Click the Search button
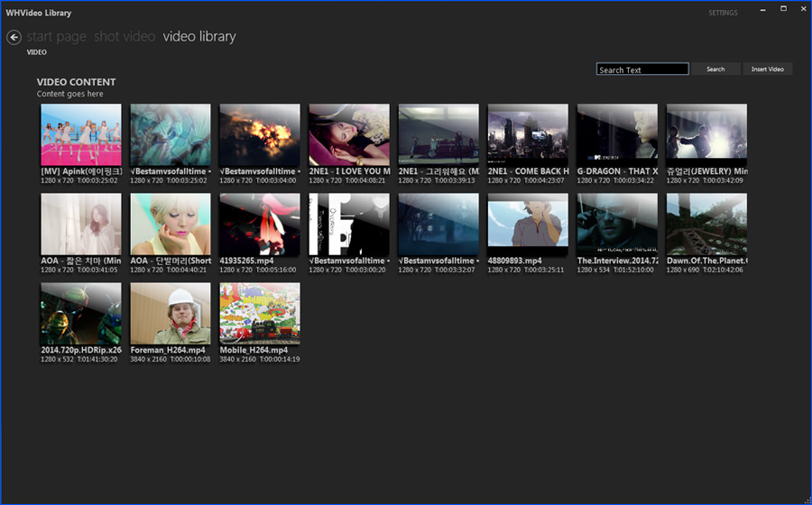The height and width of the screenshot is (505, 812). 715,69
